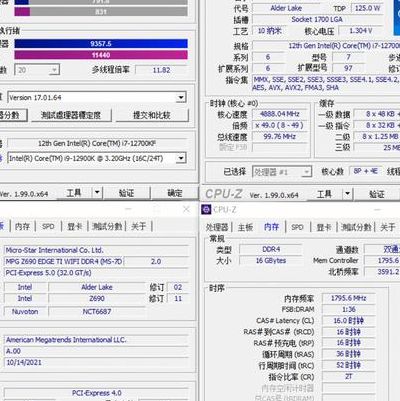Click the BIOS date 10/14/2021
The image size is (400, 401).
point(97,362)
